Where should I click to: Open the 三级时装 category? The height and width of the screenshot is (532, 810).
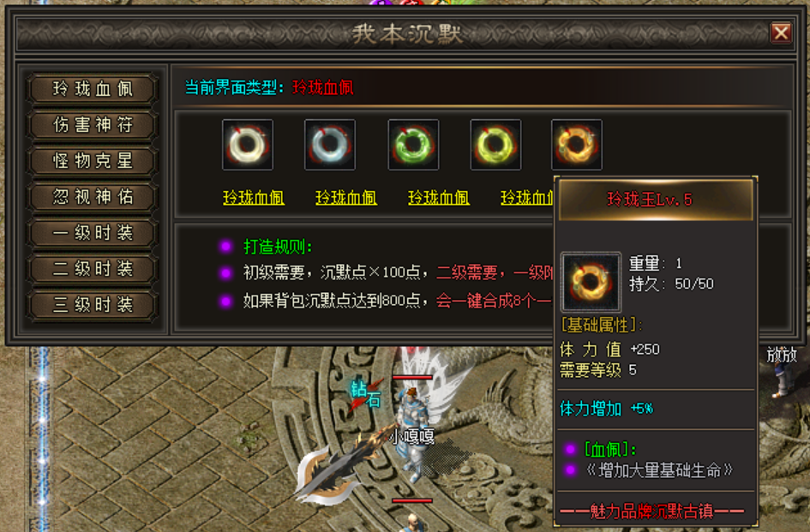(x=93, y=304)
